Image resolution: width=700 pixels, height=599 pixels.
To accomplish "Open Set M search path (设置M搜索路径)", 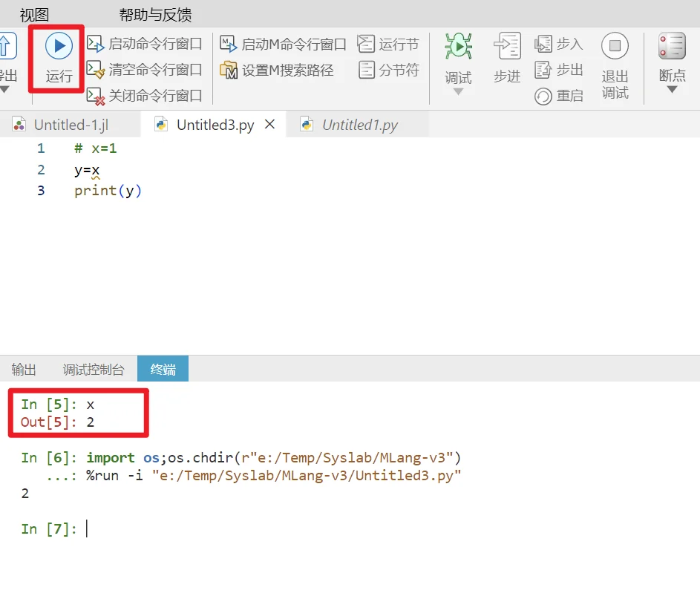I will click(x=277, y=70).
